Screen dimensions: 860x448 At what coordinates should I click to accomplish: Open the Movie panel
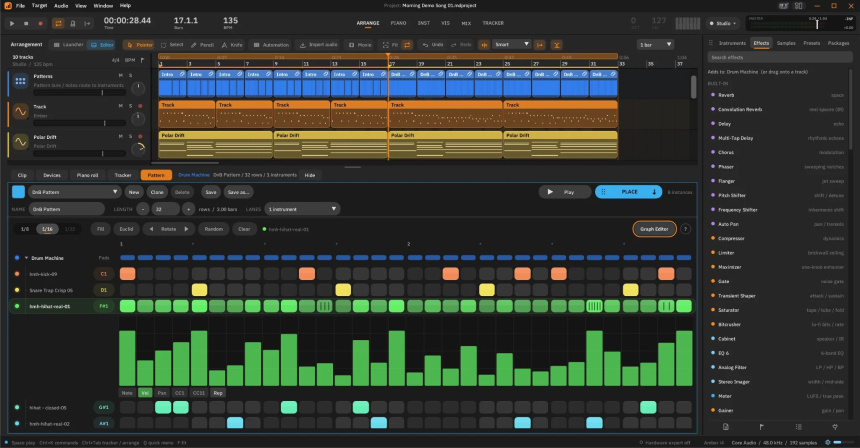pos(360,45)
